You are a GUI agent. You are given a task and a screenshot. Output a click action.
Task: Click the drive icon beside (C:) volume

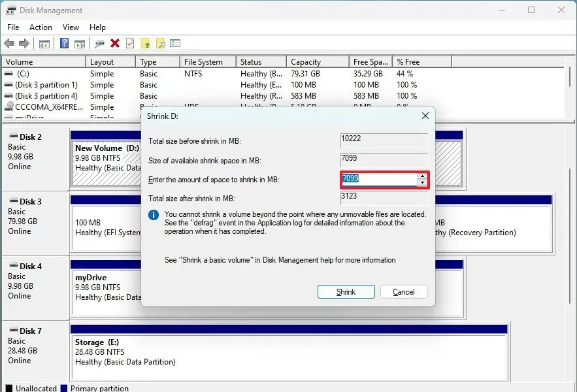pyautogui.click(x=8, y=74)
